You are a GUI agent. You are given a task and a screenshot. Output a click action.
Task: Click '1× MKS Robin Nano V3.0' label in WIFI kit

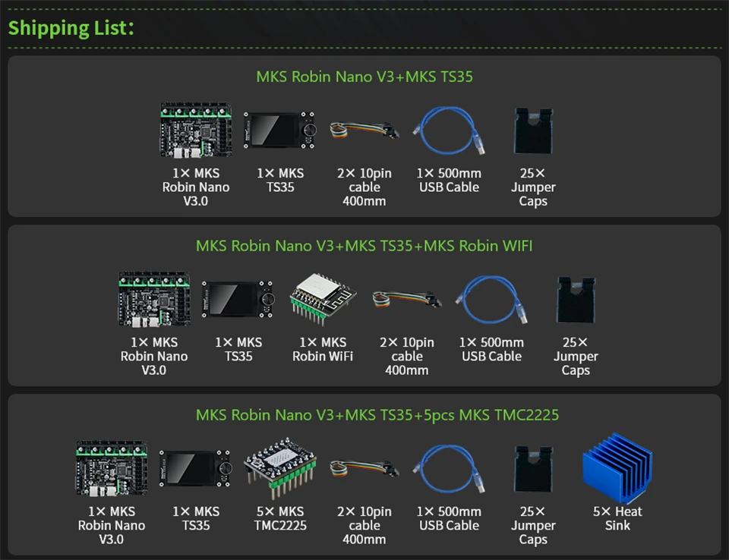click(x=154, y=356)
